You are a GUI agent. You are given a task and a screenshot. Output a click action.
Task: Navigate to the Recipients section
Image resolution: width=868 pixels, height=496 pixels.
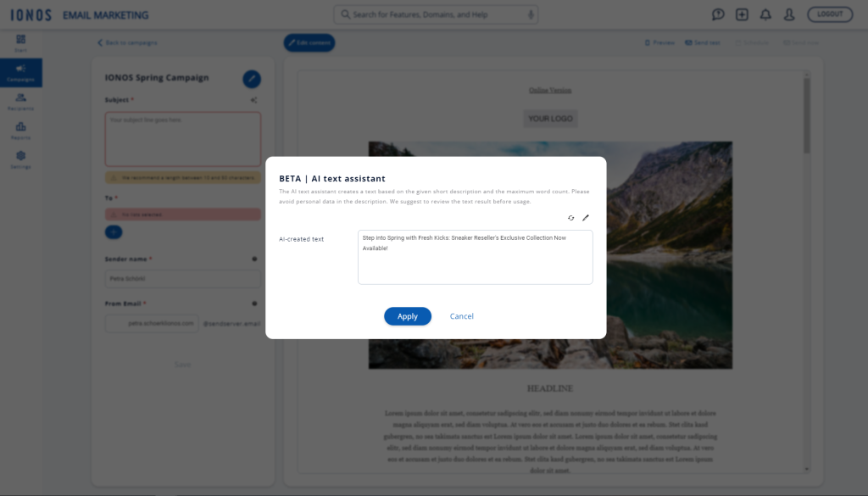[22, 100]
